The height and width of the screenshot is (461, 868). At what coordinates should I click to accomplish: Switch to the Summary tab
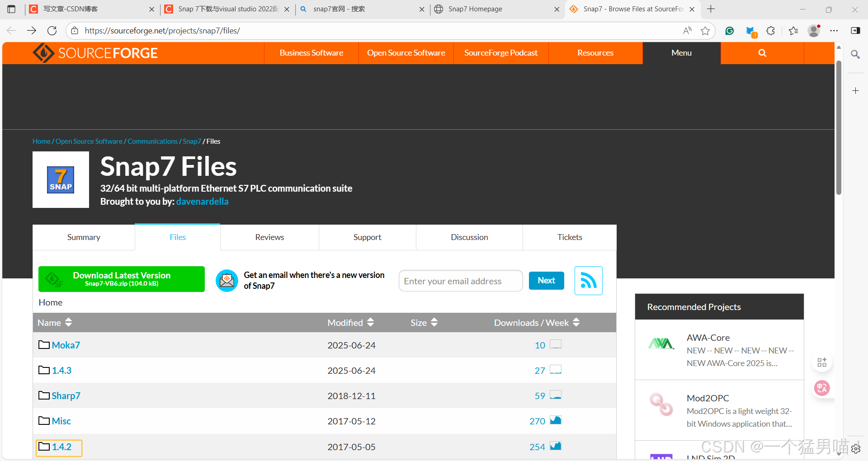[x=84, y=237]
